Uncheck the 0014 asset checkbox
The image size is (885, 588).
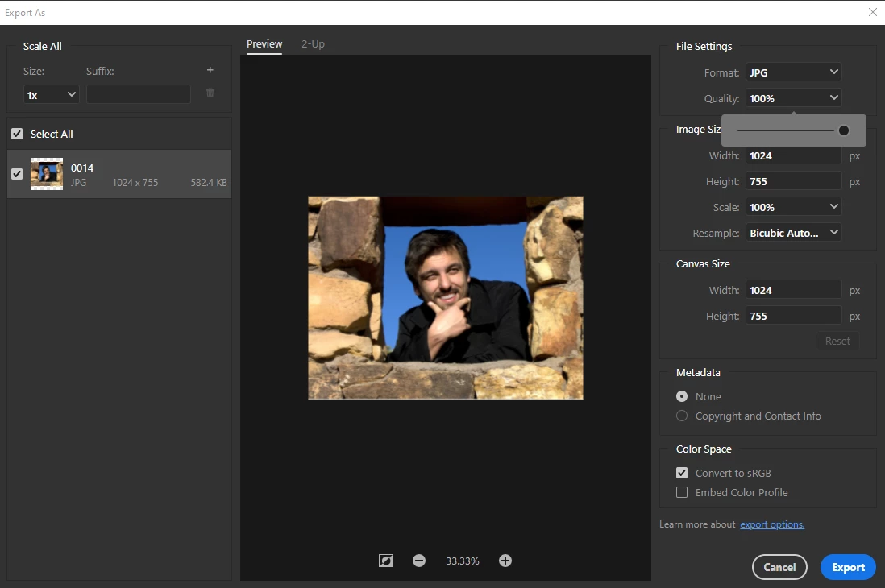[x=17, y=174]
